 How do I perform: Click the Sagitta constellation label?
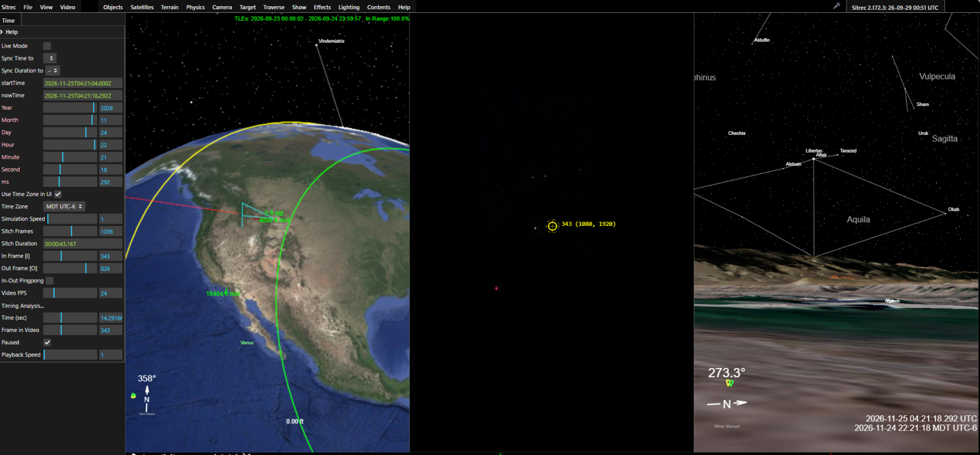(944, 138)
